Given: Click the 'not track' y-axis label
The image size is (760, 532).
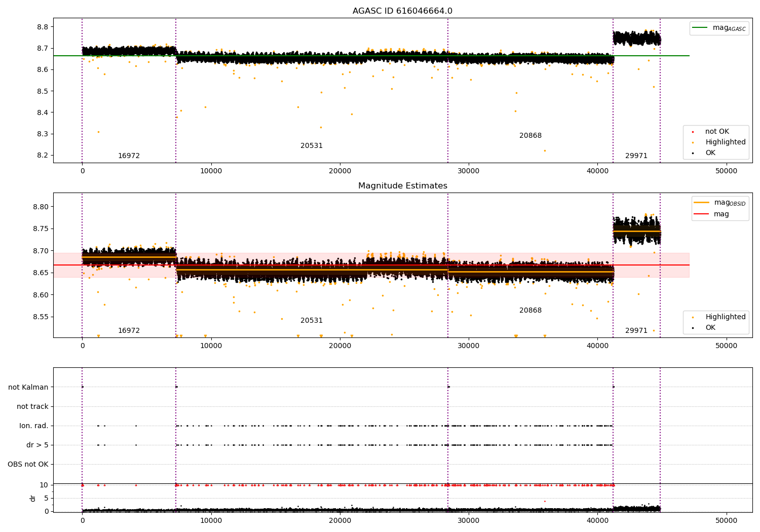Looking at the screenshot, I should pos(32,407).
